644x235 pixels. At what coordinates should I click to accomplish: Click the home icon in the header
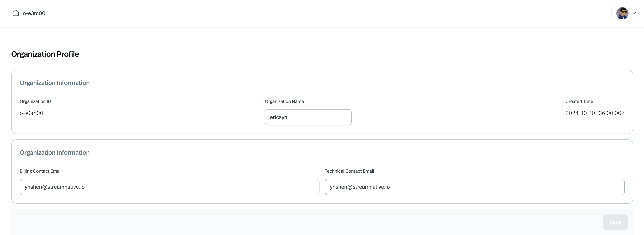point(16,13)
